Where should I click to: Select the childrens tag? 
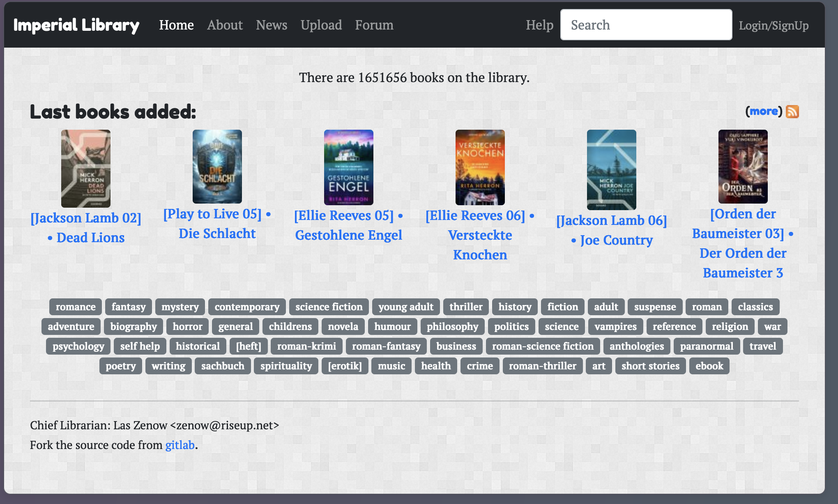pos(290,326)
